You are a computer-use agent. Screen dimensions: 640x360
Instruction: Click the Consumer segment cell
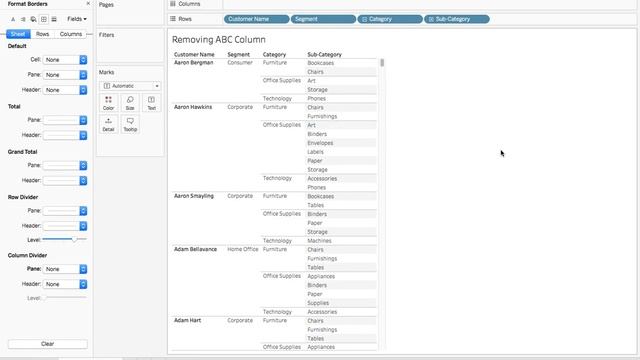pos(240,62)
